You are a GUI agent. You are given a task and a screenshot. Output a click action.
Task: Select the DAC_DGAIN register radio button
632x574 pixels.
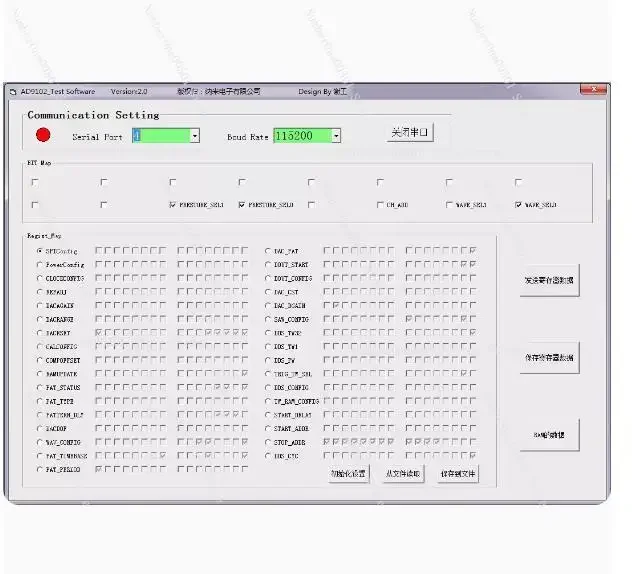point(268,306)
